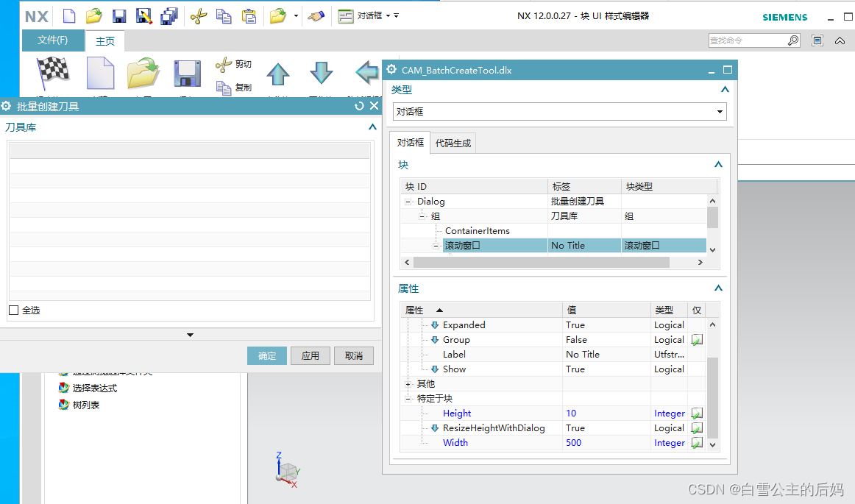Viewport: 855px width, 504px height.
Task: Click the Width value 500
Action: click(x=574, y=443)
